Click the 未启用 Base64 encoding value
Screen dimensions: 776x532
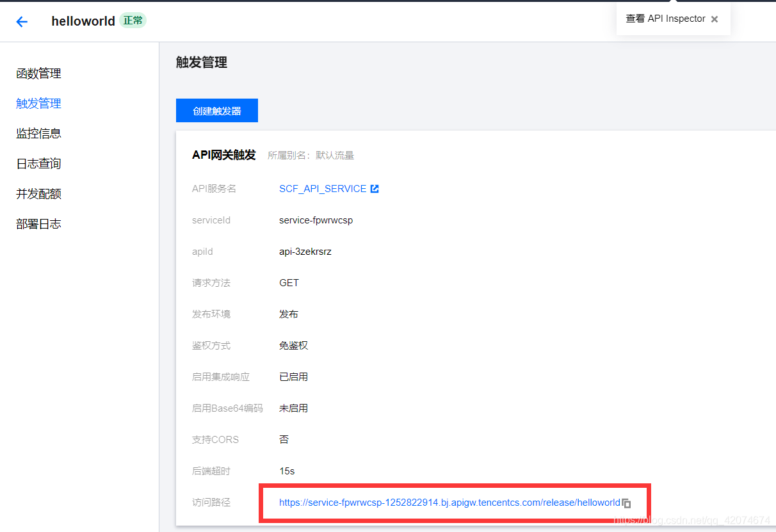[293, 408]
